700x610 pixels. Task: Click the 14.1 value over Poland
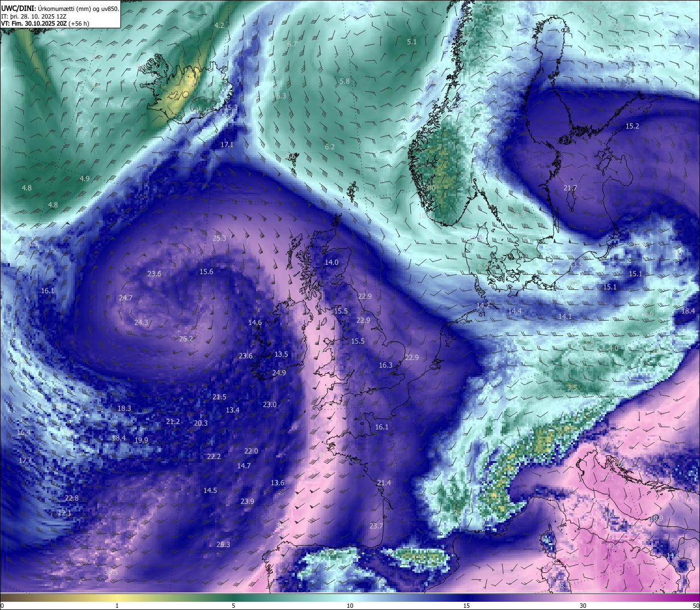(x=565, y=316)
